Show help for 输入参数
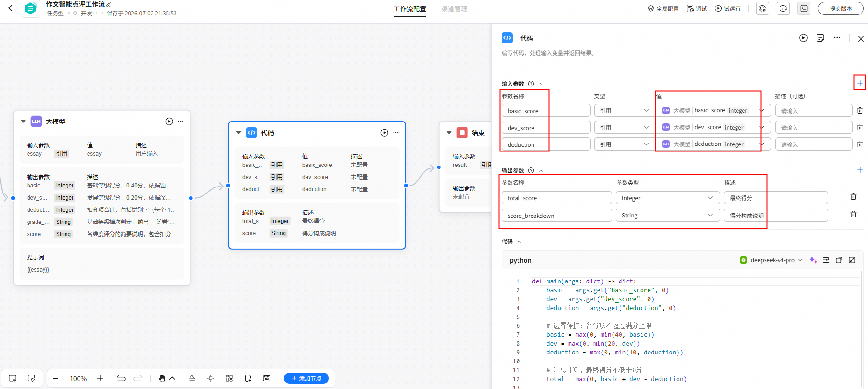The height and width of the screenshot is (389, 868). pos(531,84)
